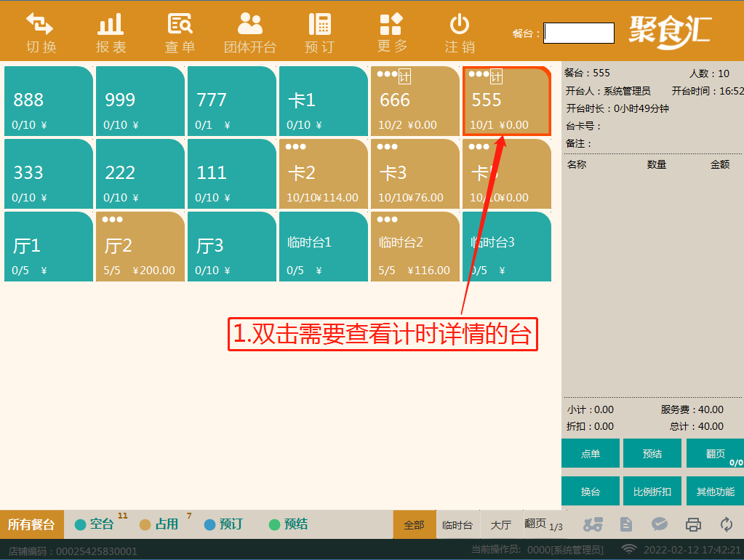The width and height of the screenshot is (744, 560).
Task: Select empty table 999
Action: click(x=140, y=101)
